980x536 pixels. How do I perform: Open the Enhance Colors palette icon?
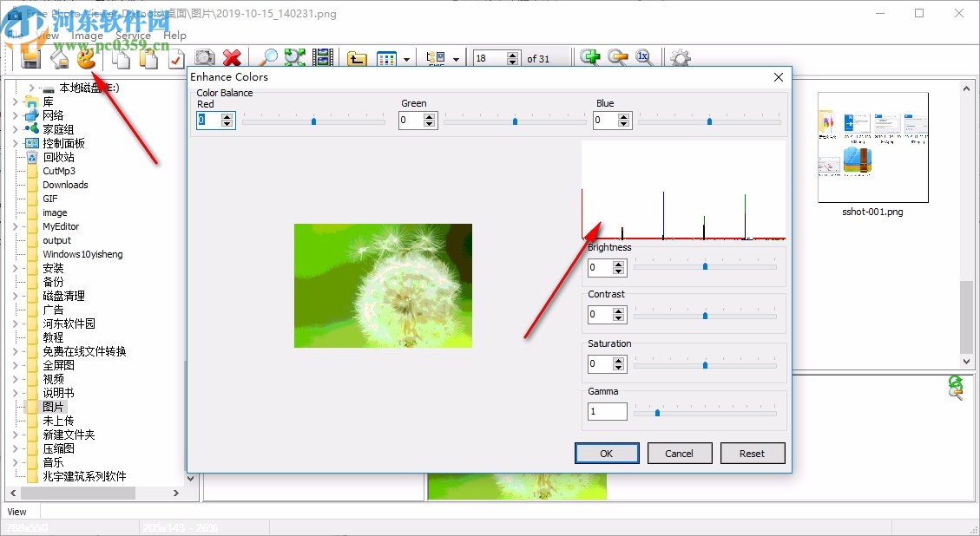point(86,58)
